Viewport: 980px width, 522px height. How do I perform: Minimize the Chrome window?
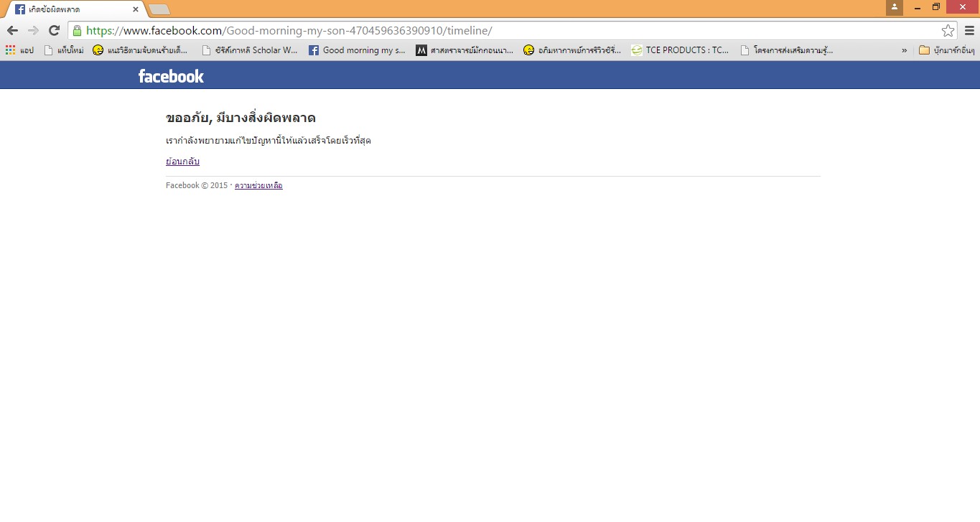pyautogui.click(x=918, y=7)
